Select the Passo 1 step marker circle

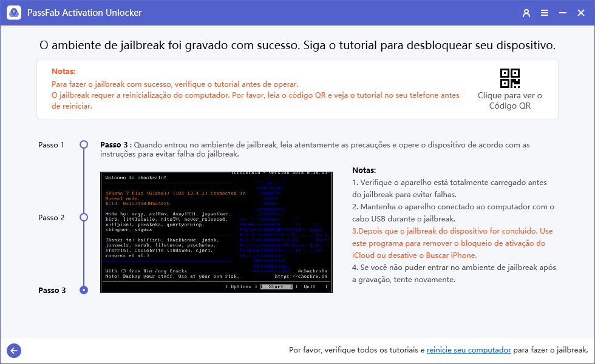coord(83,144)
